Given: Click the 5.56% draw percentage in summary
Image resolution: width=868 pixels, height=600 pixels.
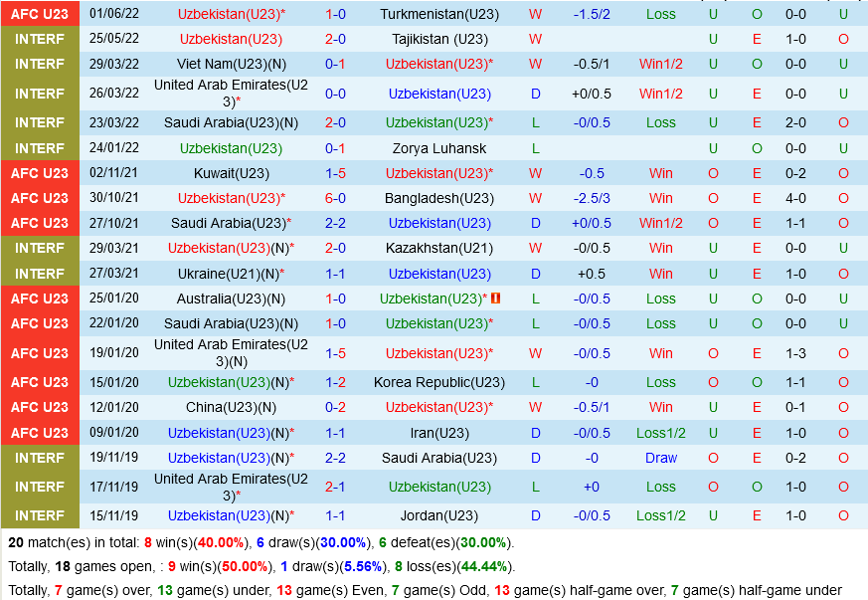Looking at the screenshot, I should click(x=363, y=566).
